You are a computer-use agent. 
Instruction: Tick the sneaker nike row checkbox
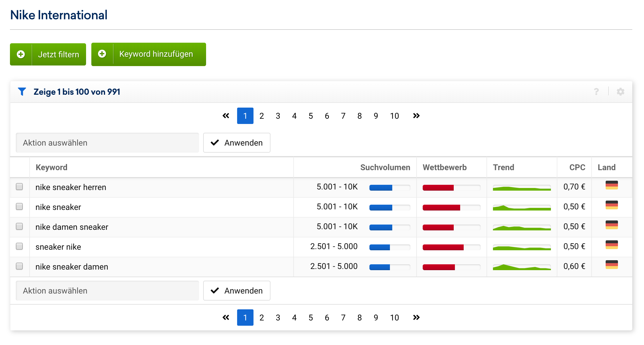pos(19,246)
